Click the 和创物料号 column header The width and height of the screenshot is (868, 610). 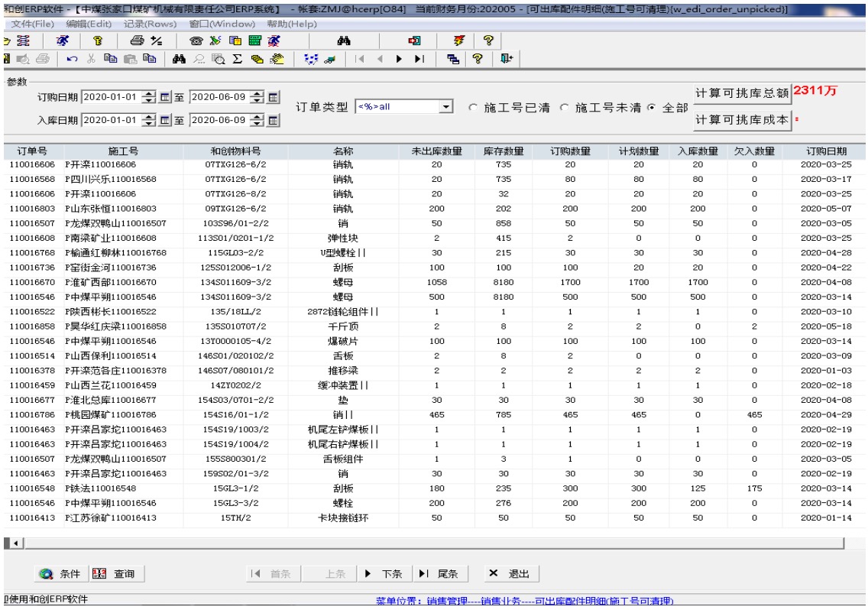coord(235,151)
